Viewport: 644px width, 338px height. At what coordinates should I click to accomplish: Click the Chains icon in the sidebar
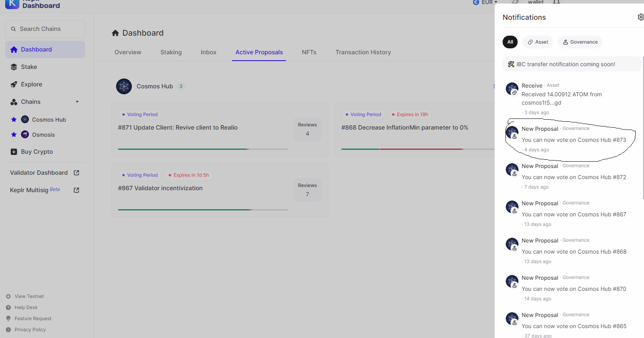[14, 102]
